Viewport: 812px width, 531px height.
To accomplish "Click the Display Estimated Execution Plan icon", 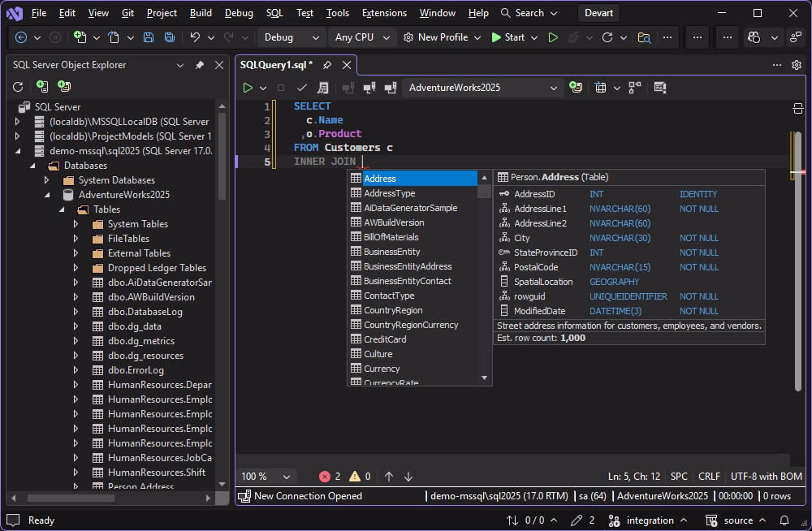I will pyautogui.click(x=322, y=88).
